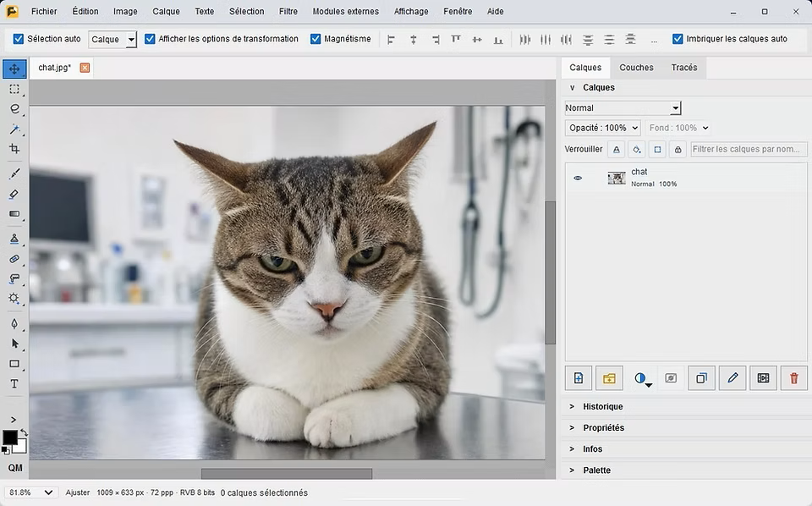Image resolution: width=812 pixels, height=506 pixels.
Task: Toggle the lock-all padlock for layers
Action: point(678,150)
